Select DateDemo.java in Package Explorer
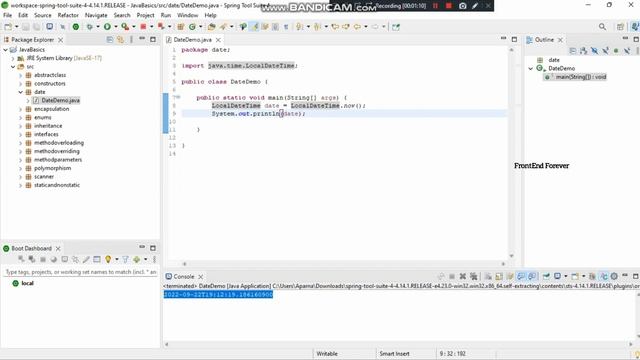 click(x=60, y=100)
